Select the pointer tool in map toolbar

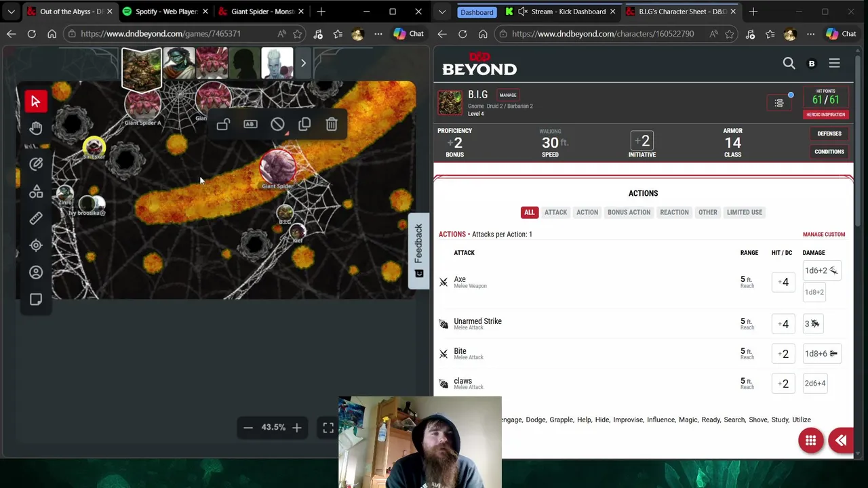click(36, 102)
